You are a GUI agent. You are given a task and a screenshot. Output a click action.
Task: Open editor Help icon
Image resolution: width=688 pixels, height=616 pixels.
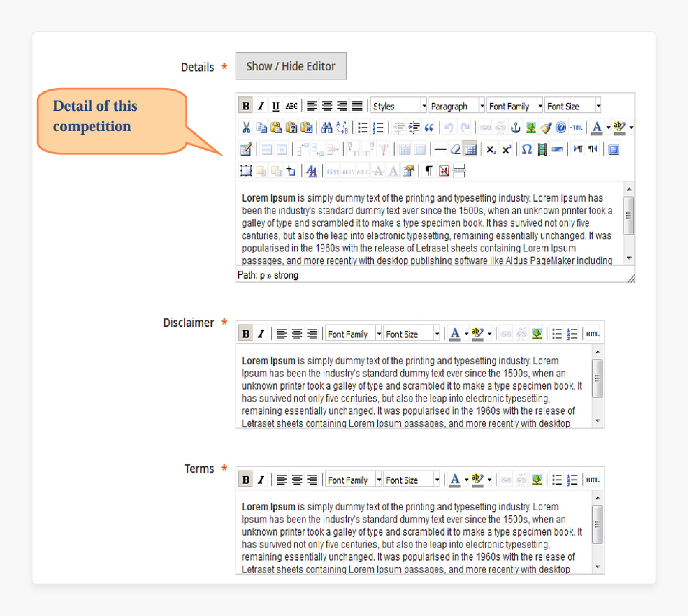coord(561,128)
